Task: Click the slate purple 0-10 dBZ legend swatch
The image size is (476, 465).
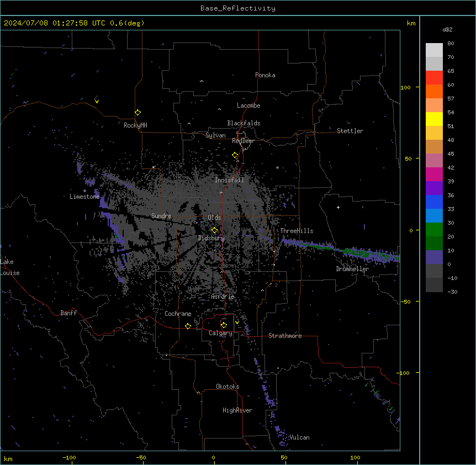Action: click(434, 257)
